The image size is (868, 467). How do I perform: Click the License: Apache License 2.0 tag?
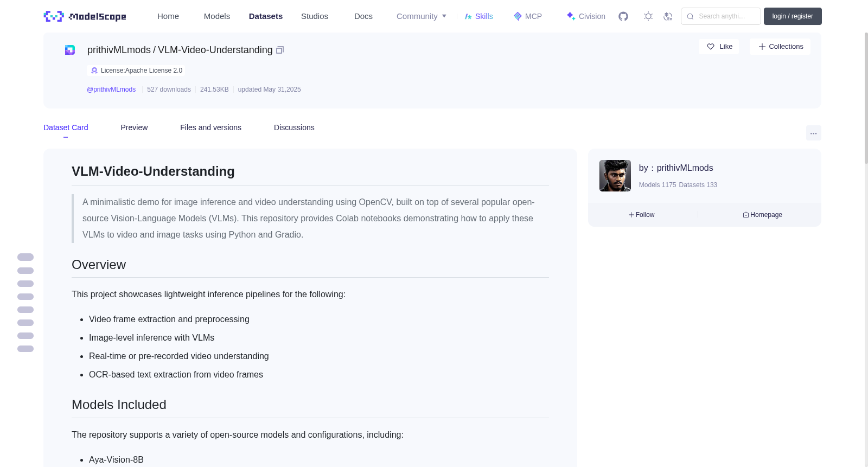pos(136,71)
